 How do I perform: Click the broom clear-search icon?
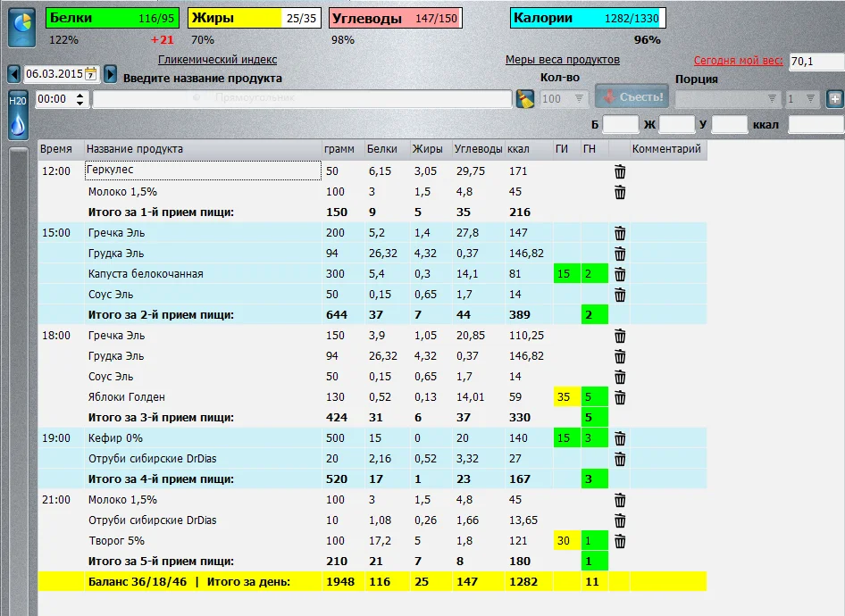[525, 98]
